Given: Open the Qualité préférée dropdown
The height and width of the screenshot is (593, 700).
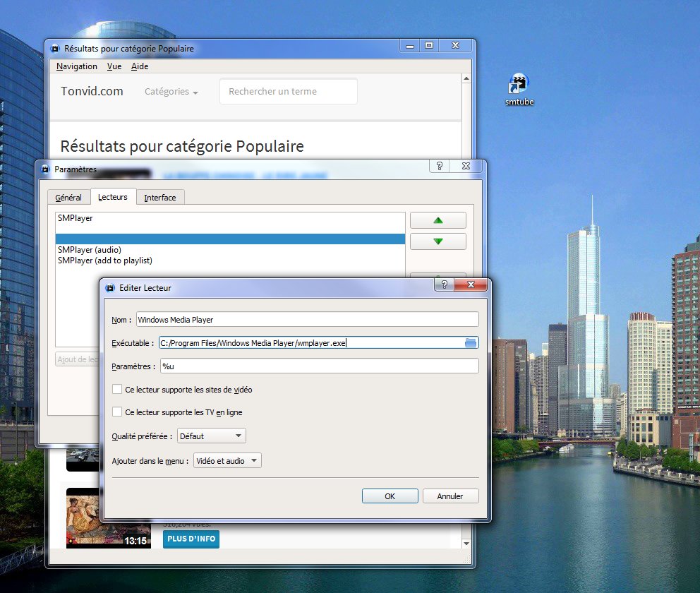Looking at the screenshot, I should [x=212, y=436].
